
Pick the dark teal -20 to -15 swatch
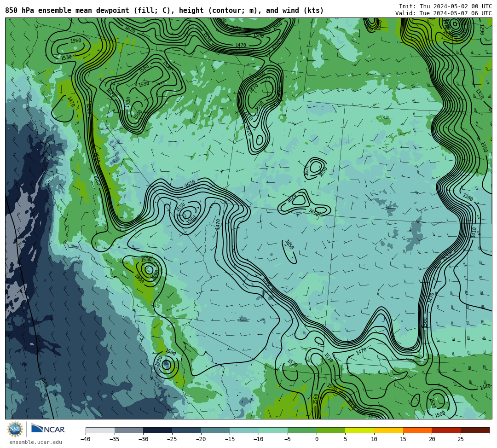[215, 430]
